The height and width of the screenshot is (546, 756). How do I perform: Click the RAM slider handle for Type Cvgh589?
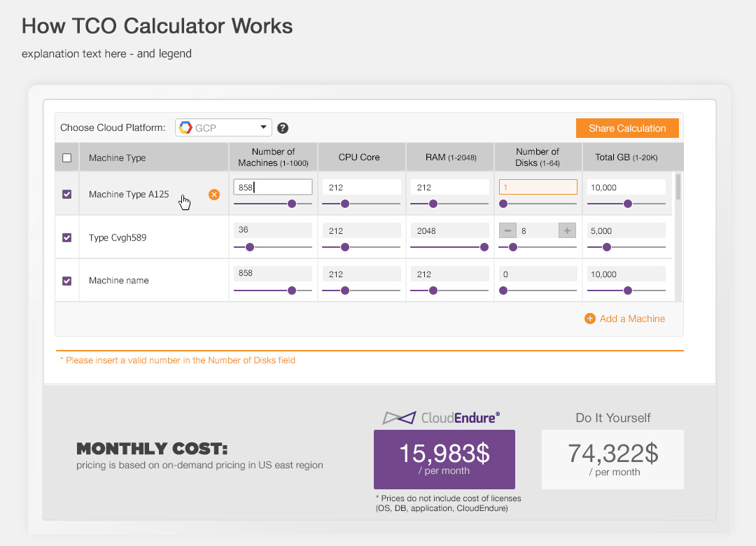click(x=484, y=247)
